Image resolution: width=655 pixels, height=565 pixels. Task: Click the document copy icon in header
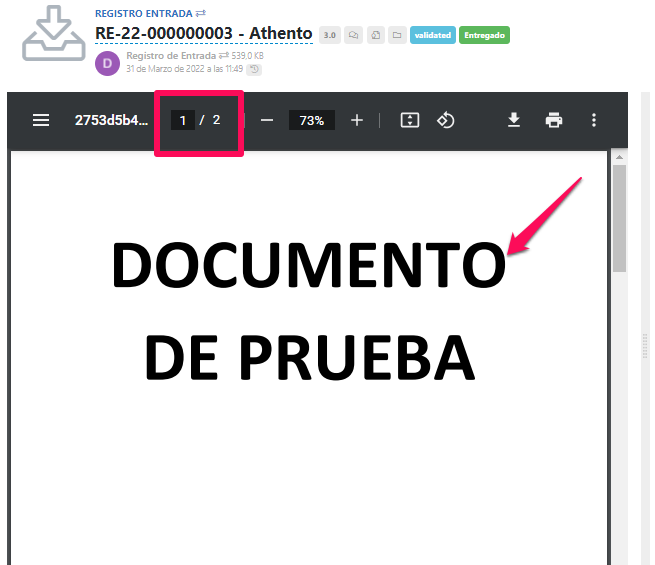tap(375, 35)
